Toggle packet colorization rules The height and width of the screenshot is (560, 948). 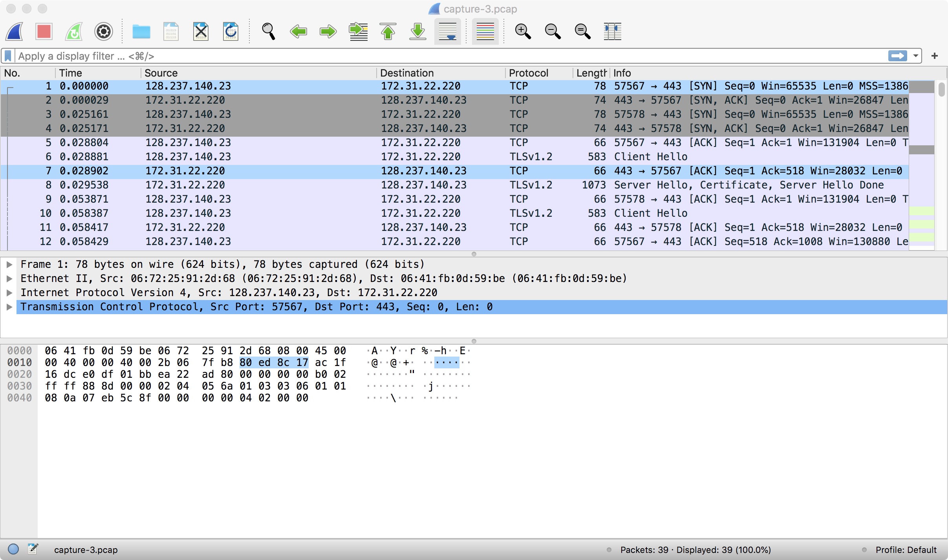coord(485,31)
